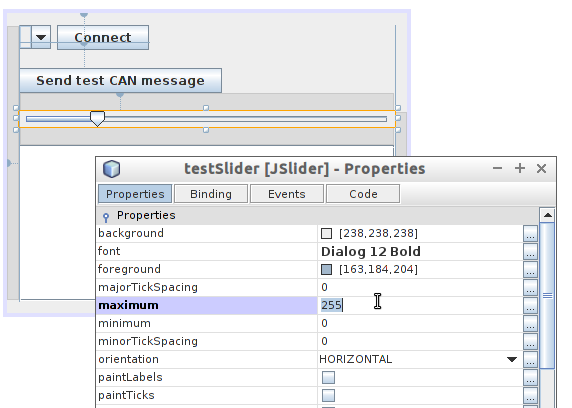Click the cube icon in Properties titlebar

click(x=111, y=169)
